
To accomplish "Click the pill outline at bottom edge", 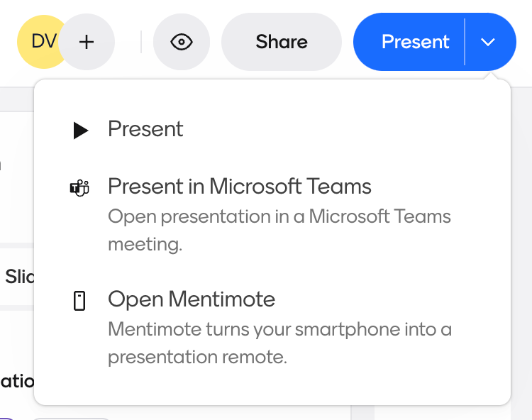I will [x=71, y=417].
